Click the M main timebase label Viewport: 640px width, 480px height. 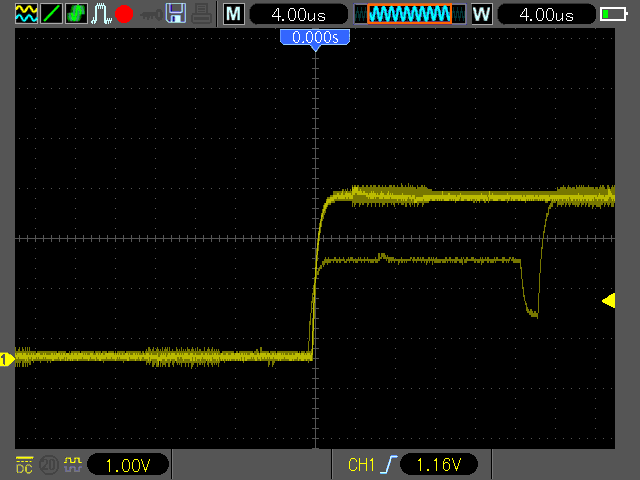pyautogui.click(x=233, y=14)
